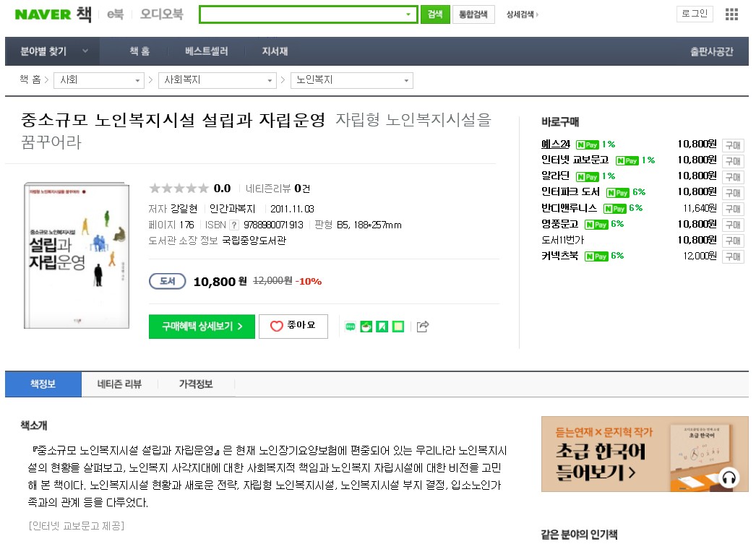Click the book cover thumbnail
The image size is (756, 544).
(x=75, y=255)
